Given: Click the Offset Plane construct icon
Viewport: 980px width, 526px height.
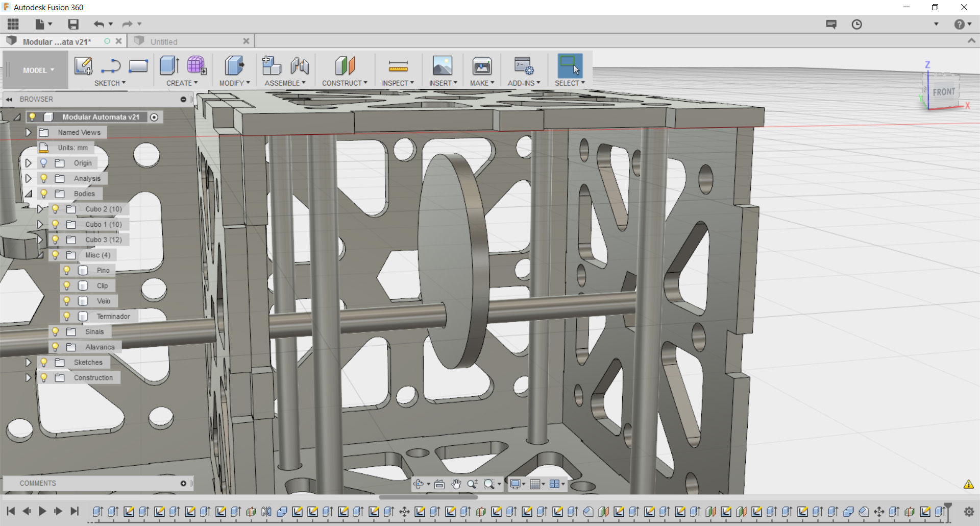Looking at the screenshot, I should coord(345,66).
